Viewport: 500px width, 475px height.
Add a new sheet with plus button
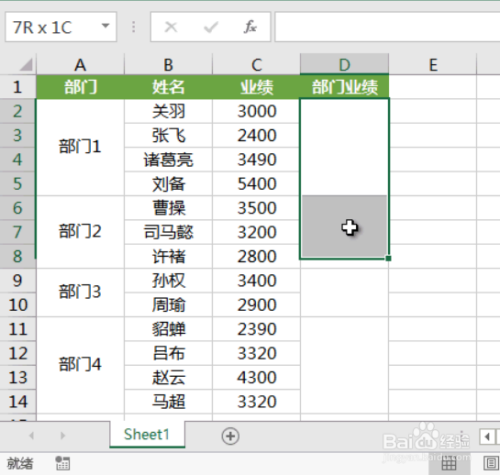[230, 436]
